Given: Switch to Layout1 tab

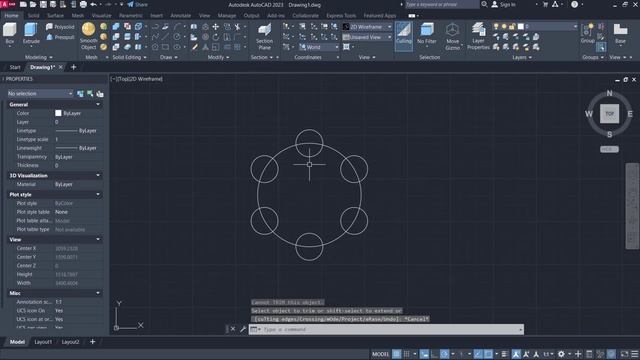Looking at the screenshot, I should [x=43, y=342].
